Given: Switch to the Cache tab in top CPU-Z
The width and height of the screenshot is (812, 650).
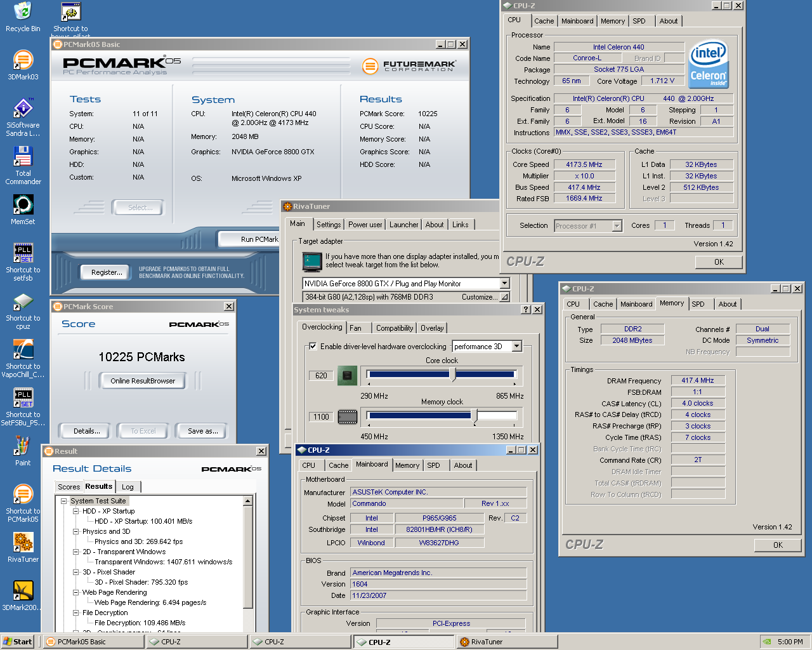Looking at the screenshot, I should pyautogui.click(x=544, y=21).
